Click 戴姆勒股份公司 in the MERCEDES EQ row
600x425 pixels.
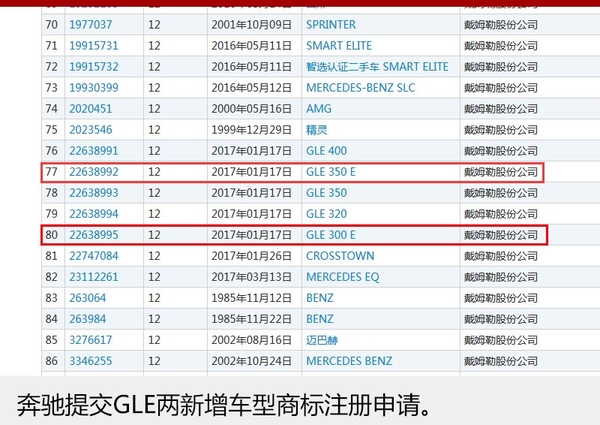point(501,277)
